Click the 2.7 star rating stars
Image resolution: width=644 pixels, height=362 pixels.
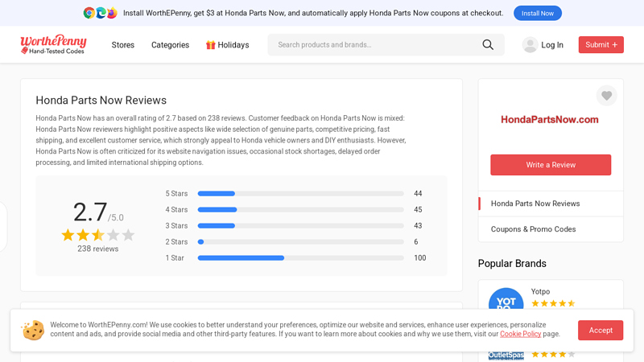[97, 235]
